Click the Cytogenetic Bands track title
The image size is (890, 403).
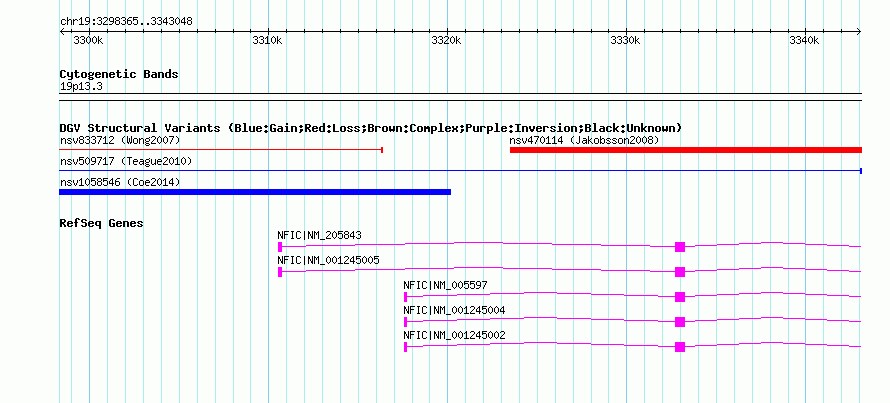coord(119,74)
